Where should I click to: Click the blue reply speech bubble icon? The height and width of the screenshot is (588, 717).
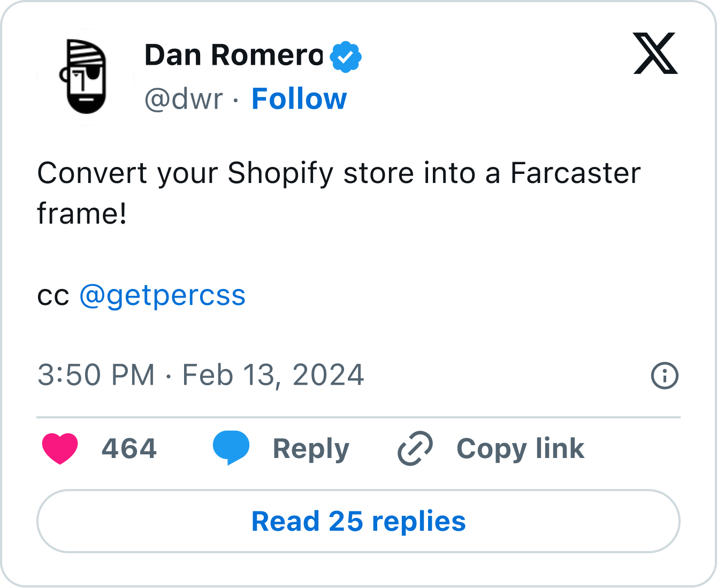(x=231, y=448)
